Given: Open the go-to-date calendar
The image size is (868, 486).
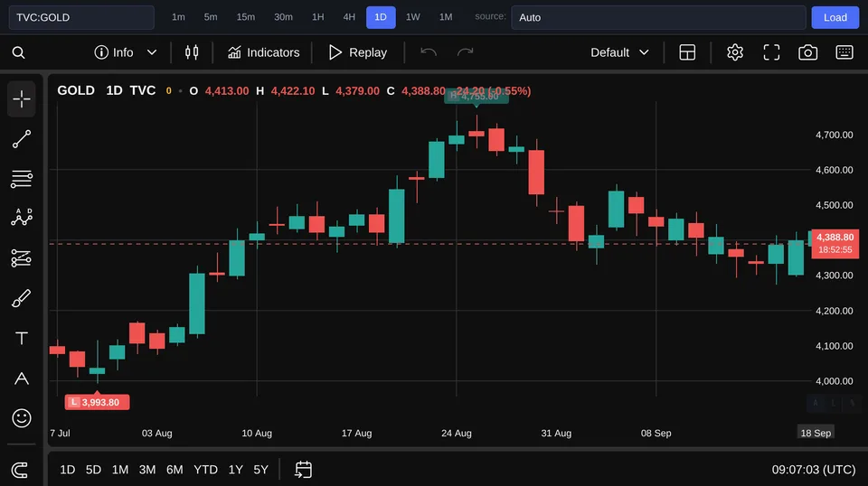Looking at the screenshot, I should pyautogui.click(x=304, y=470).
